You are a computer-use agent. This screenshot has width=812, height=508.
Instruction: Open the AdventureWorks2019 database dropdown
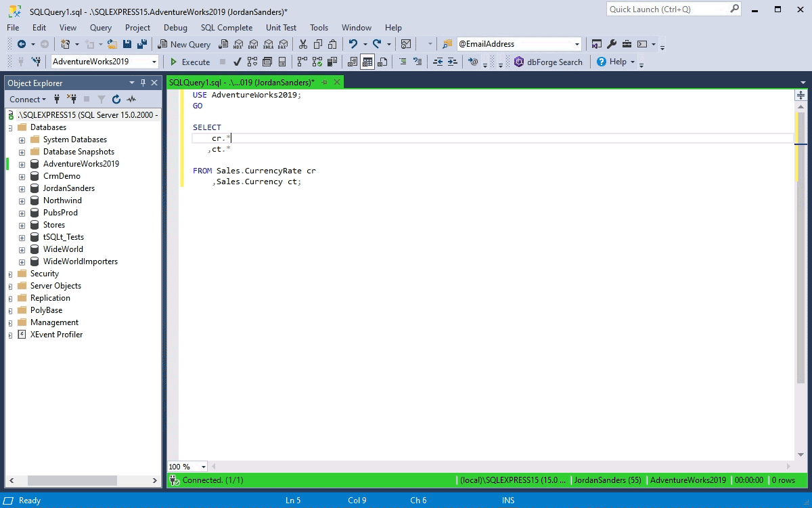pyautogui.click(x=154, y=62)
